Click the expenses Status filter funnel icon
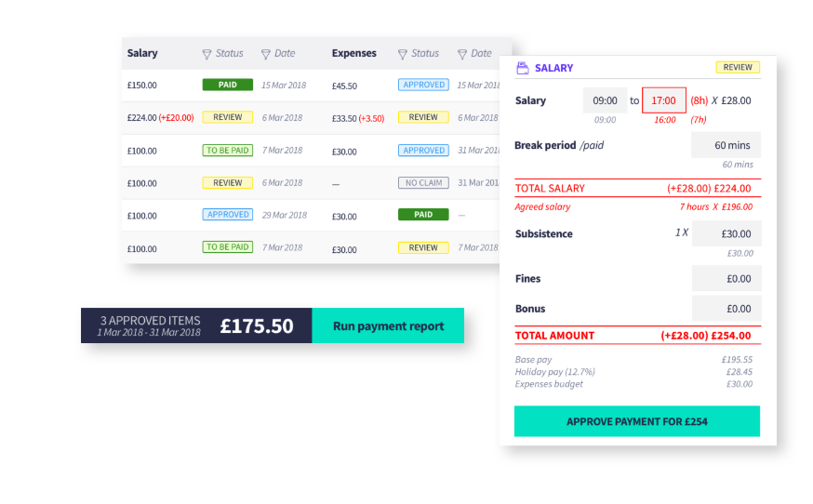 coord(403,54)
